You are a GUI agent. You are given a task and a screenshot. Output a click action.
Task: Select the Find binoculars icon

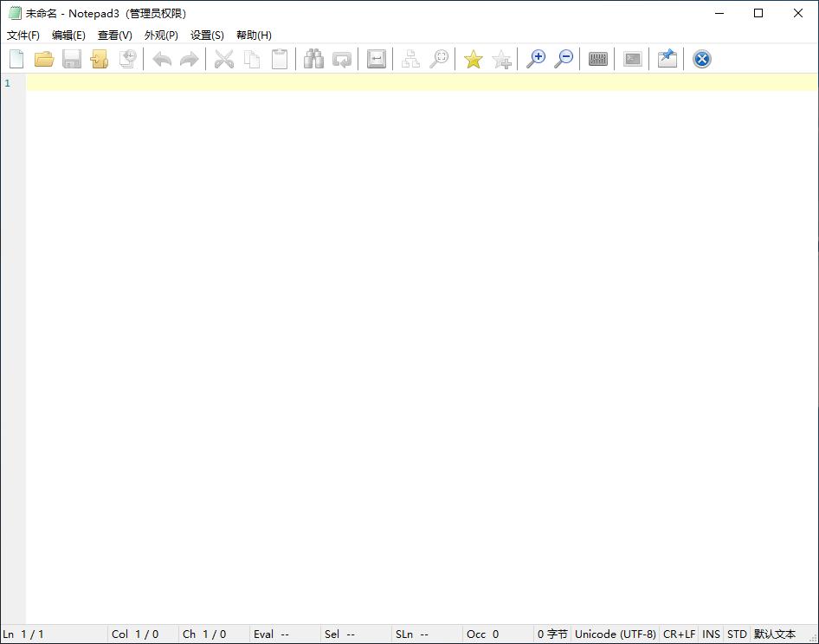pyautogui.click(x=313, y=58)
